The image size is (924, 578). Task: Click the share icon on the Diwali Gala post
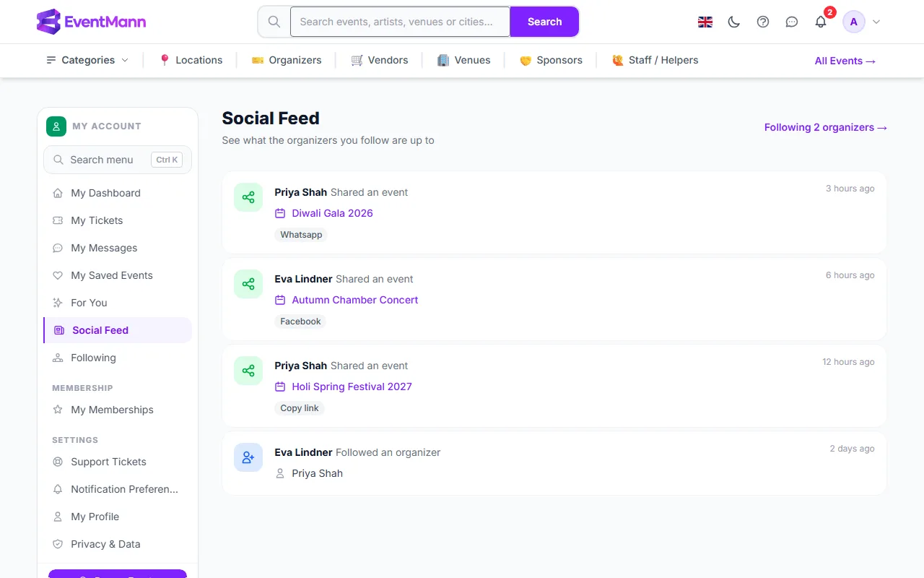pos(248,197)
